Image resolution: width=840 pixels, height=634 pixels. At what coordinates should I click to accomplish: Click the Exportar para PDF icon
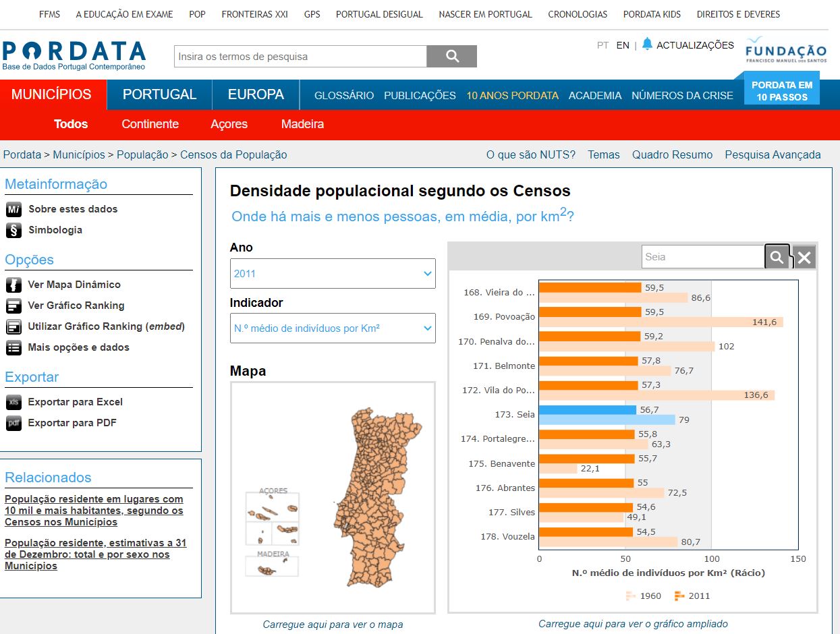13,423
